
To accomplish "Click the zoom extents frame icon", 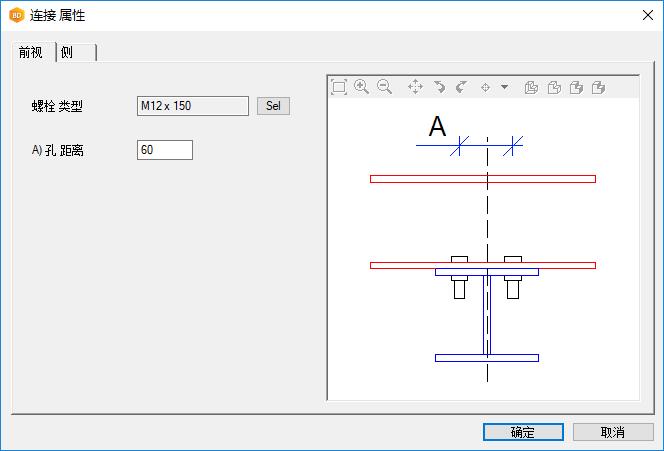I will (339, 87).
